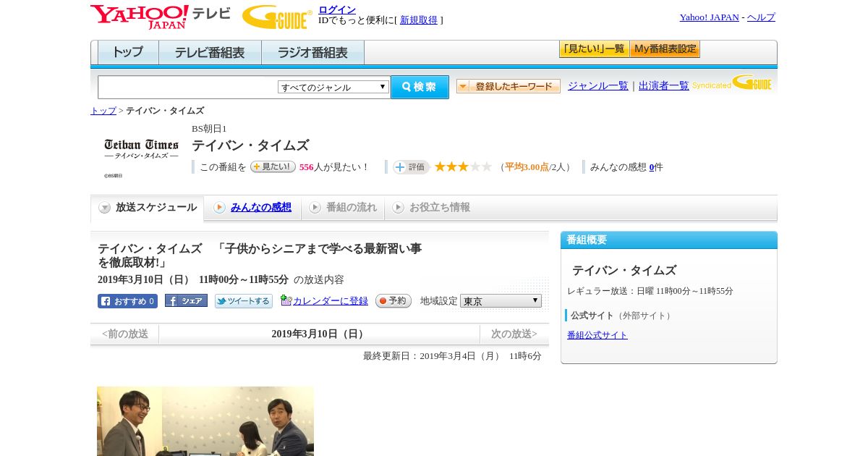Go to the Yahoo! JAPAN link
Viewport: 868px width, 456px height.
tap(709, 17)
